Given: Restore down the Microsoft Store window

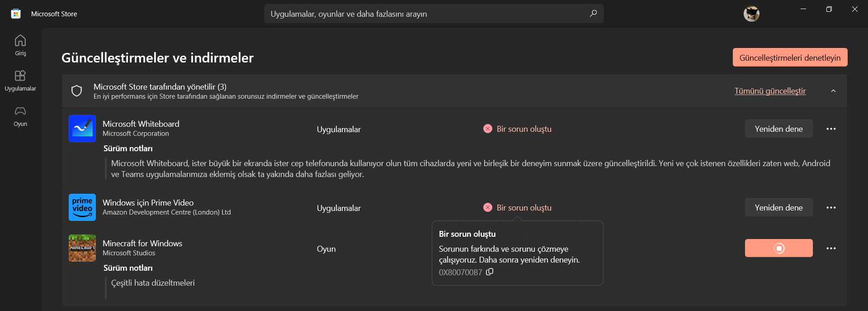Looking at the screenshot, I should (829, 9).
